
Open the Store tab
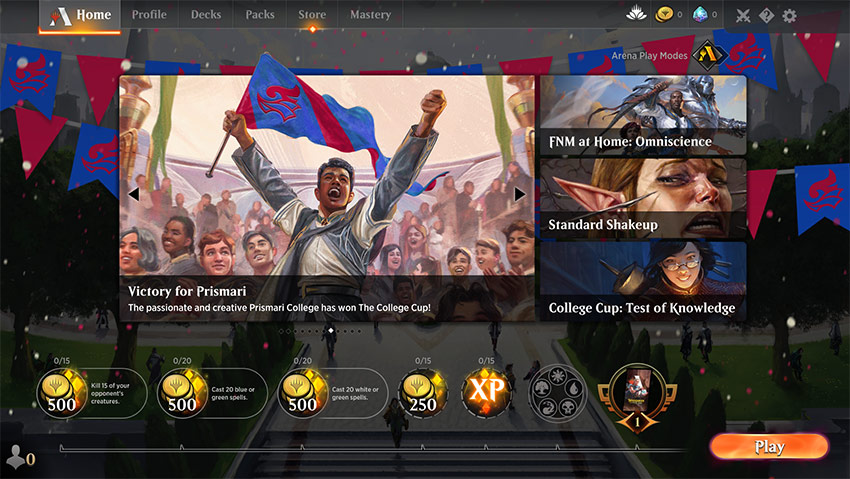pyautogui.click(x=312, y=15)
